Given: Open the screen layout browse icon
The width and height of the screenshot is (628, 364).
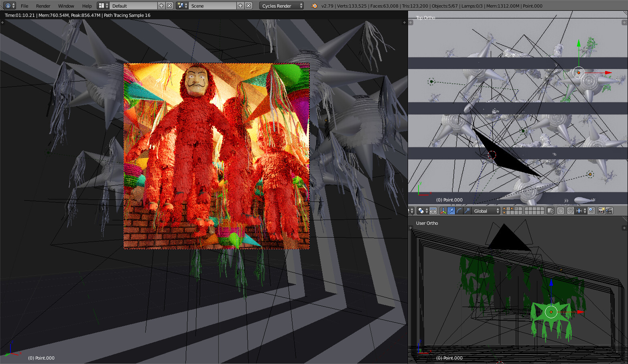Looking at the screenshot, I should pyautogui.click(x=103, y=6).
